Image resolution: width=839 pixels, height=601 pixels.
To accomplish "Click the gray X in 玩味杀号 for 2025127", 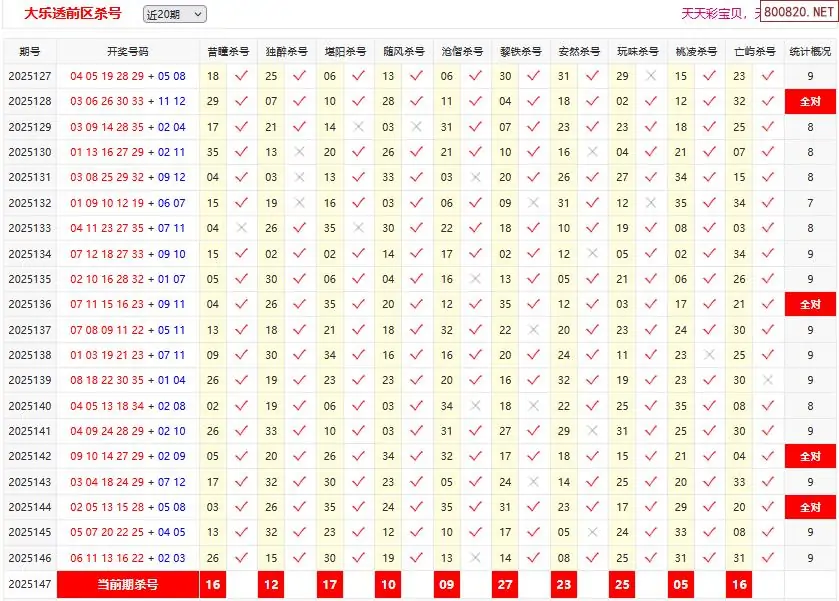I will pyautogui.click(x=651, y=76).
